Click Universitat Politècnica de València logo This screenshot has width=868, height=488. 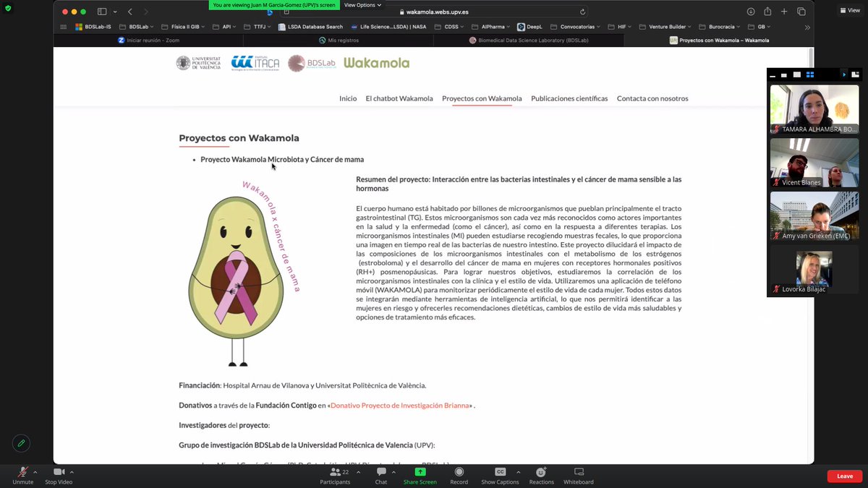199,63
